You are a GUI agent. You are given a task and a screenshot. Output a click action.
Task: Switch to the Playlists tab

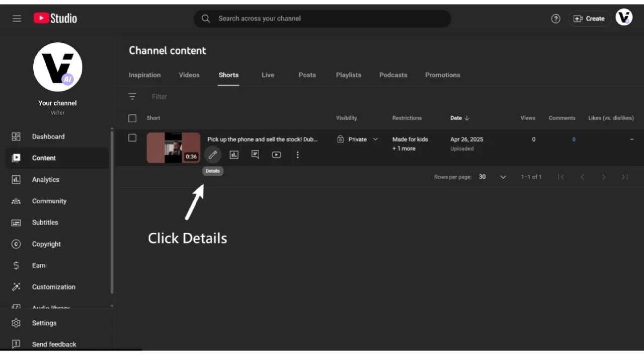348,75
